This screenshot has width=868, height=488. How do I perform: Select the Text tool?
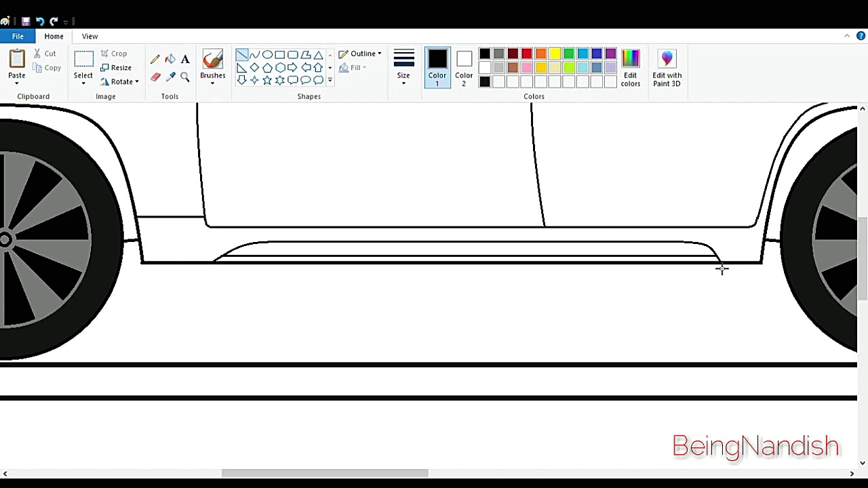click(x=185, y=60)
